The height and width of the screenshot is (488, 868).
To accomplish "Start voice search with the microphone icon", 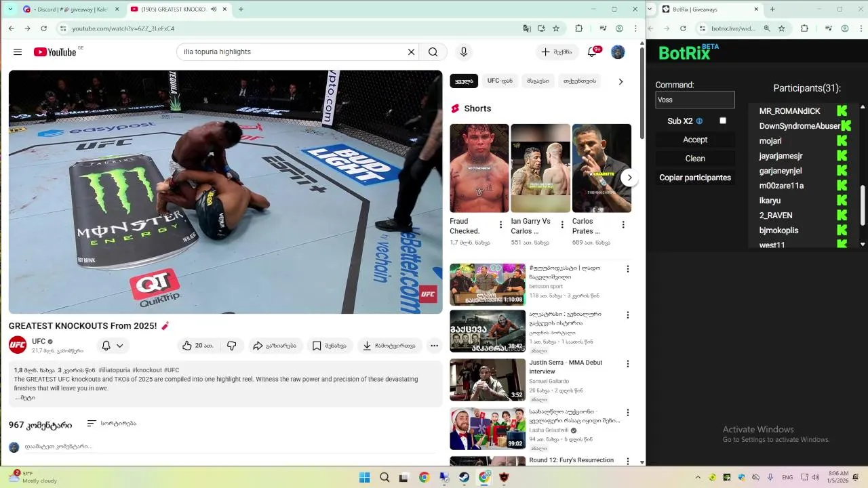I will (x=464, y=52).
